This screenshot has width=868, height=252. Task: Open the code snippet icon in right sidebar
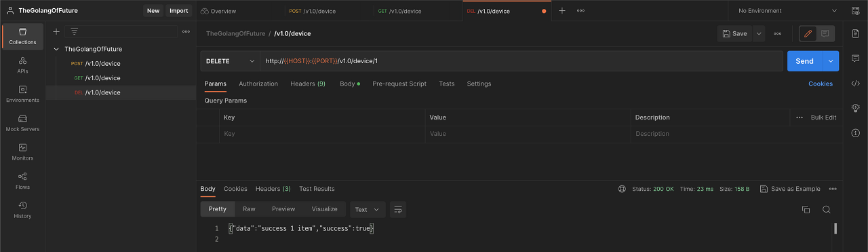855,84
